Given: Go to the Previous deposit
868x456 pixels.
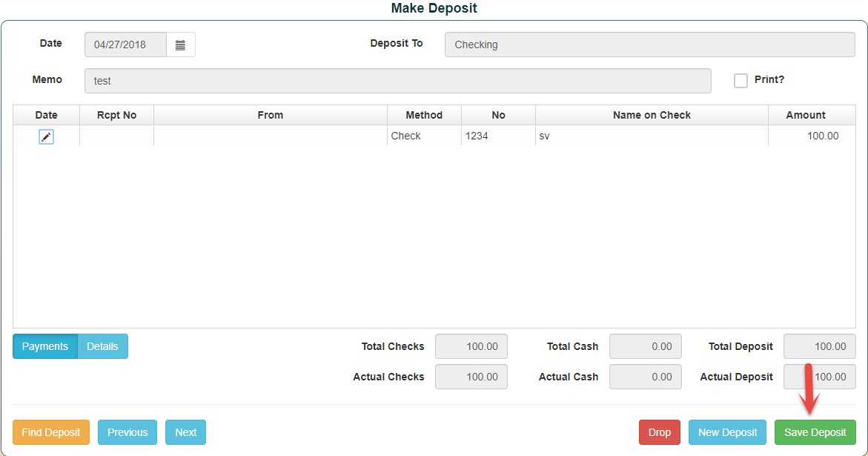Looking at the screenshot, I should [x=127, y=432].
